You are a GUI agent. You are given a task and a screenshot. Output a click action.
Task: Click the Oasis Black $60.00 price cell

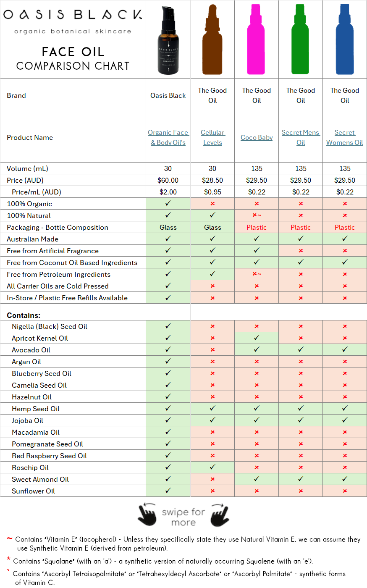(x=168, y=180)
